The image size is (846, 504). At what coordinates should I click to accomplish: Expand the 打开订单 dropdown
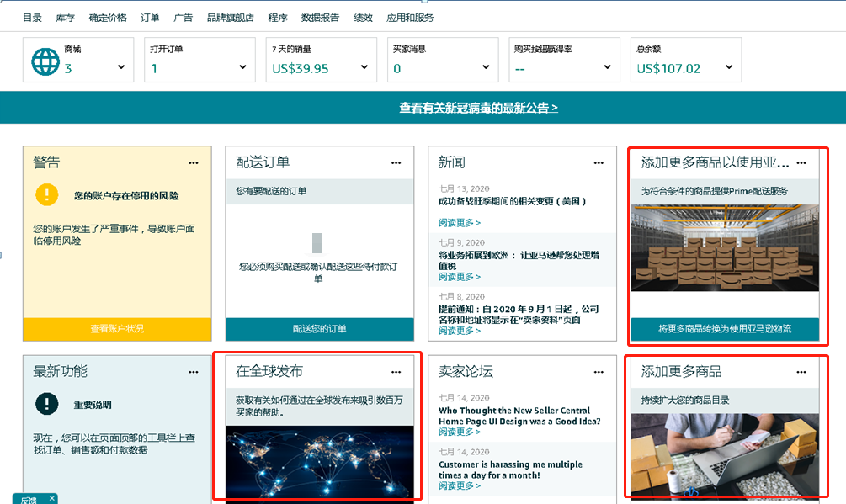(242, 67)
